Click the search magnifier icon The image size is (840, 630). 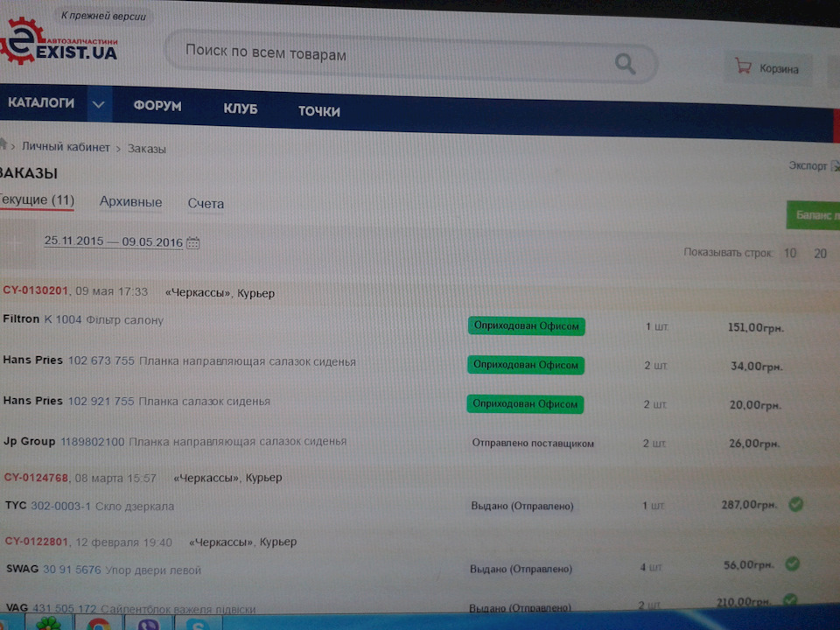click(x=625, y=64)
